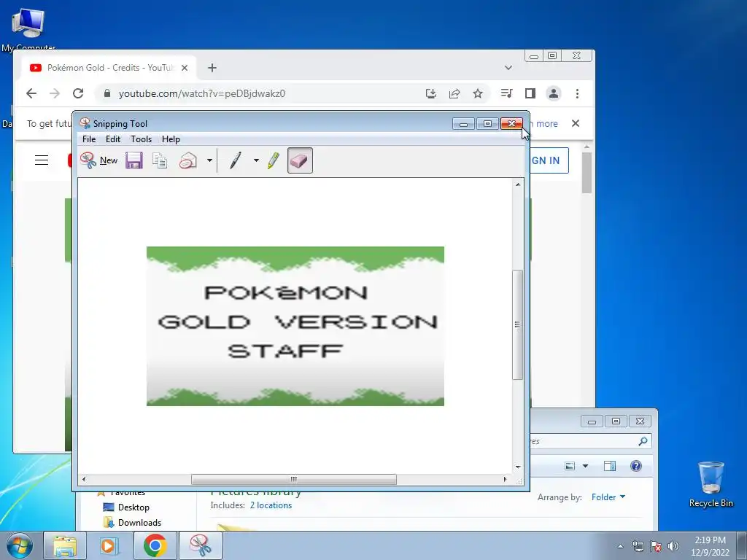Click the Snipping Tool vertical scrollbar thumb
The width and height of the screenshot is (747, 560).
point(518,324)
